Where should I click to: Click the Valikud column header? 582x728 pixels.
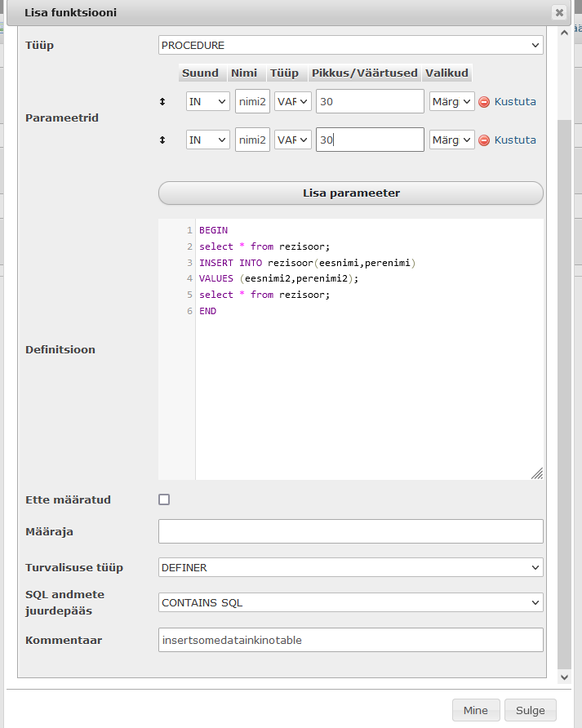[446, 73]
